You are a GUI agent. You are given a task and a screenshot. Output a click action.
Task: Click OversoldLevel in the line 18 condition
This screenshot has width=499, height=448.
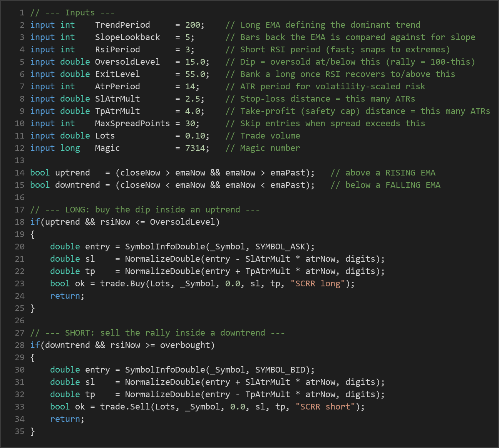[x=183, y=222]
